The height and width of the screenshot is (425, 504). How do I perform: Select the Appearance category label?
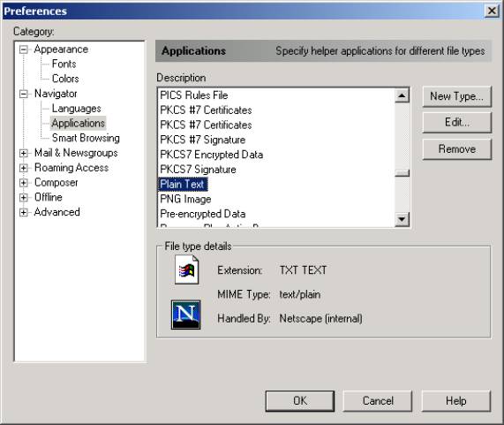(61, 49)
